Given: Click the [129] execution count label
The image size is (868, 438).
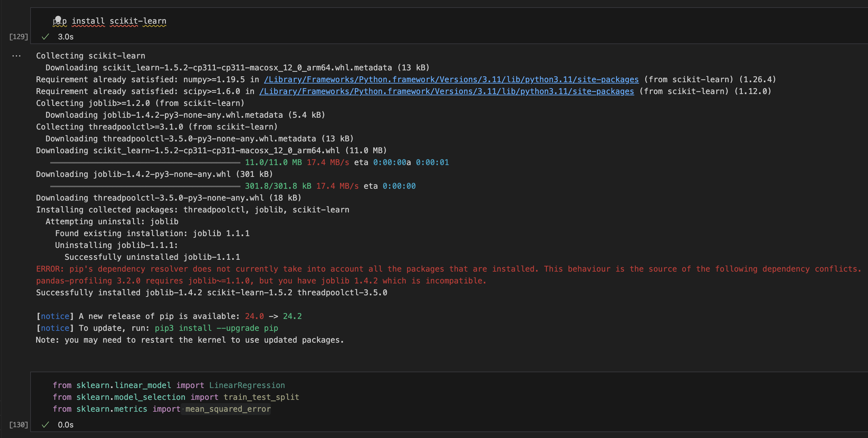Looking at the screenshot, I should 18,37.
